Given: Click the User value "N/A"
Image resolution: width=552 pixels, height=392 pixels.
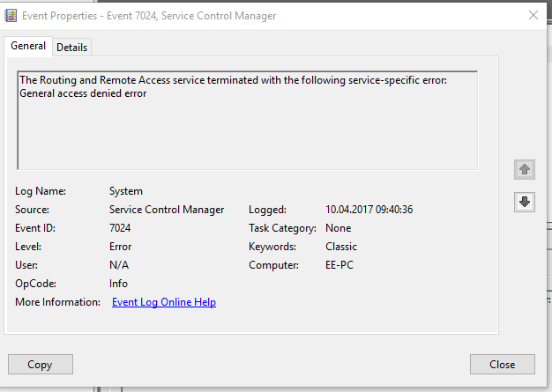Looking at the screenshot, I should (118, 265).
